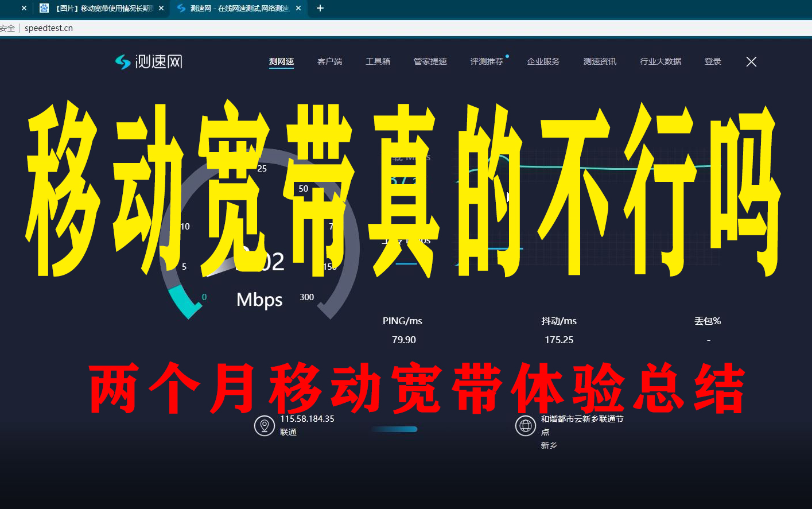This screenshot has width=812, height=509.
Task: Open the 客户端 nav item
Action: tap(329, 61)
